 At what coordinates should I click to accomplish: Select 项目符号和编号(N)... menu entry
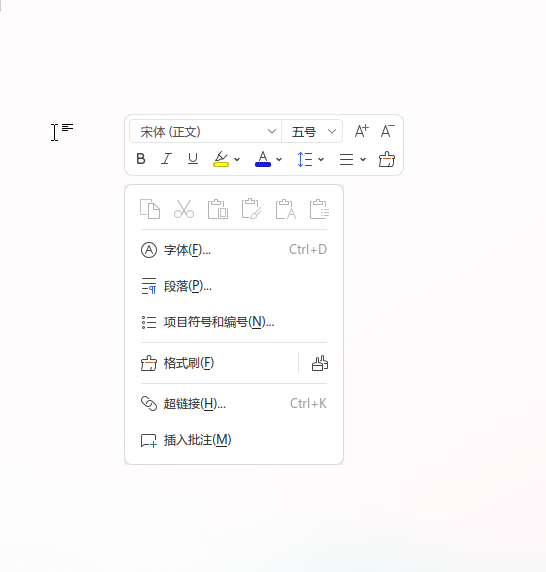point(234,322)
